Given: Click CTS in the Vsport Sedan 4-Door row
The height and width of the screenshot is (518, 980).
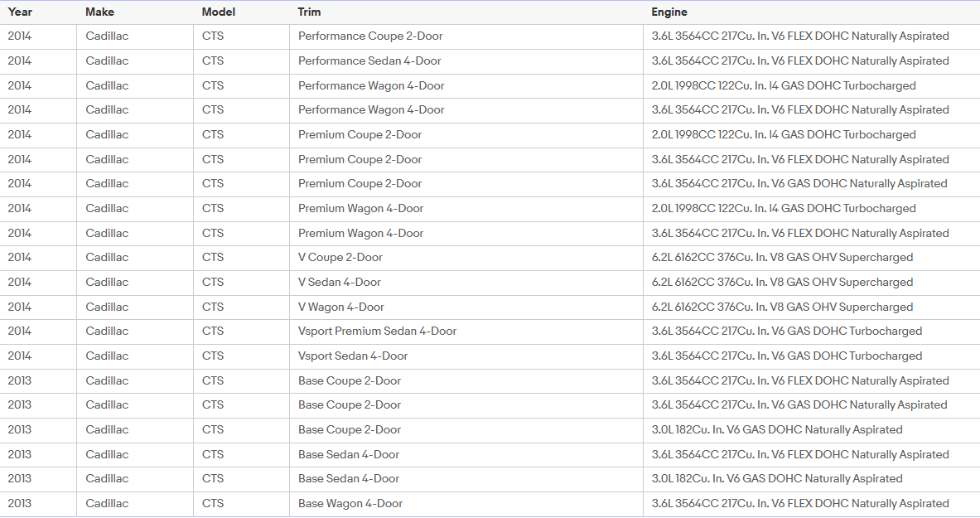Looking at the screenshot, I should [x=213, y=356].
